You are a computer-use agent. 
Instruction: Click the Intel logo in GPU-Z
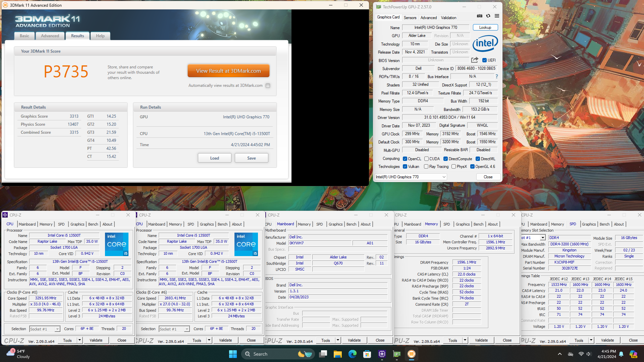point(485,44)
